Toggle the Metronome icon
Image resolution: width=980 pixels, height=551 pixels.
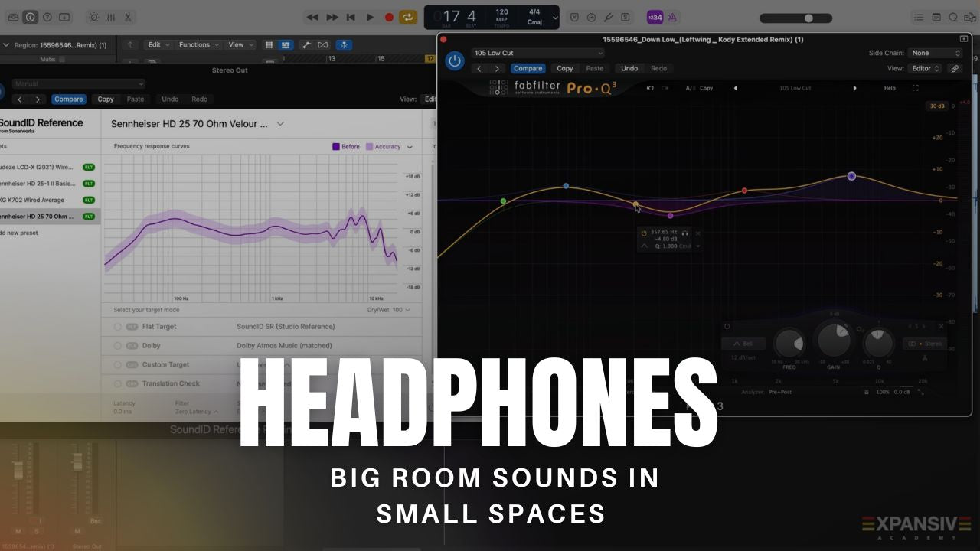(672, 17)
